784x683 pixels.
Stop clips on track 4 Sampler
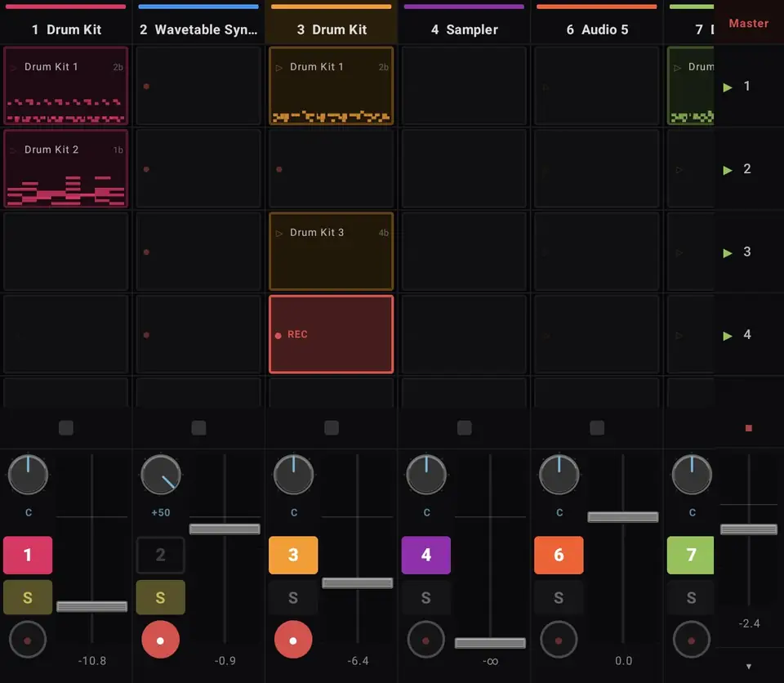(x=464, y=428)
